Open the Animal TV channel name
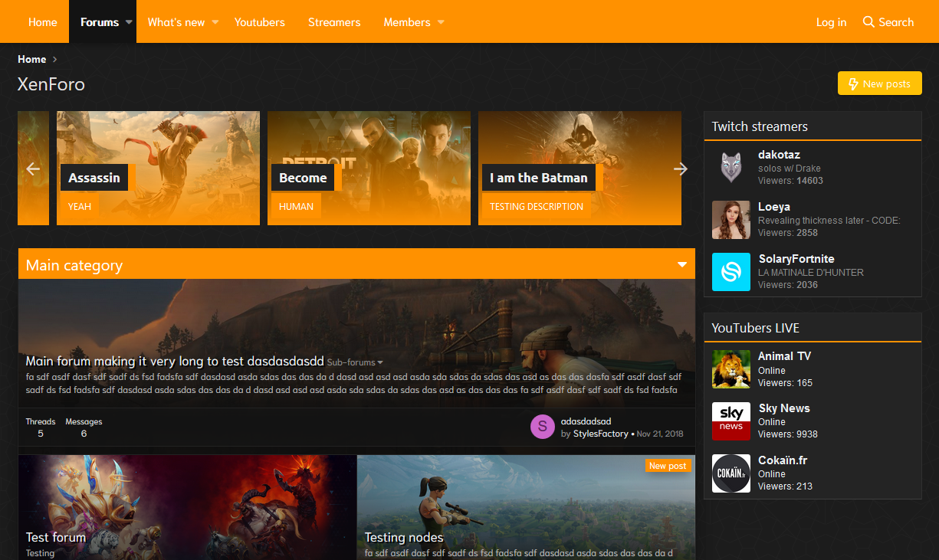This screenshot has width=939, height=560. (x=784, y=356)
